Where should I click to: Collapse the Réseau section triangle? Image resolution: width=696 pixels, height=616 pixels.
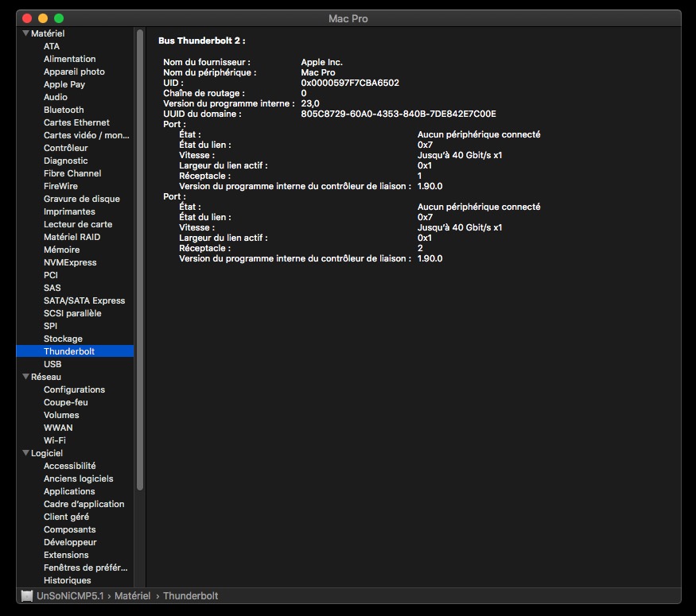[x=25, y=377]
